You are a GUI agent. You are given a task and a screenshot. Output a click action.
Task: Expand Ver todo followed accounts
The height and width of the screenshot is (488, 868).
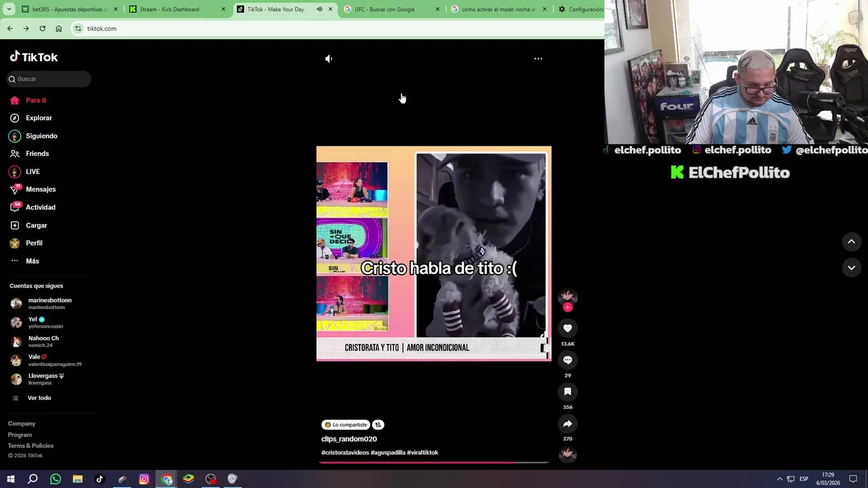pos(39,398)
